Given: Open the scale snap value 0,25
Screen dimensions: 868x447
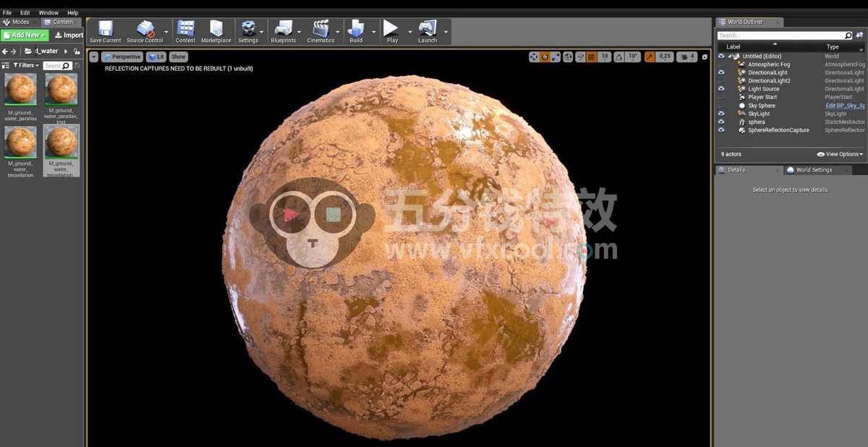Looking at the screenshot, I should click(x=665, y=56).
